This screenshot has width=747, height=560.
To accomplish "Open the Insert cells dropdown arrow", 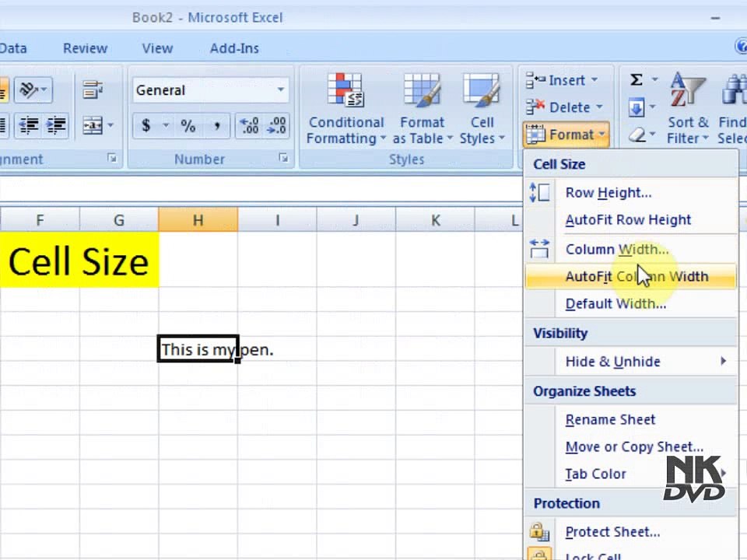I will 594,79.
